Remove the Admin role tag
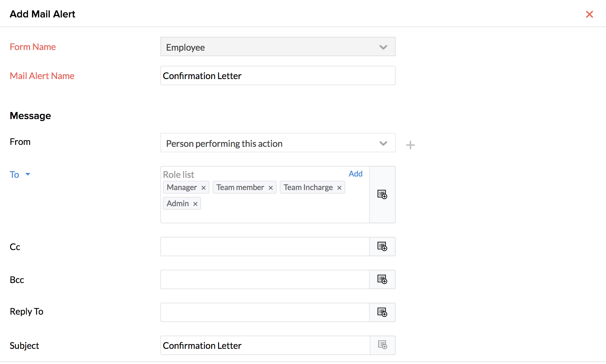606x364 pixels. tap(195, 204)
